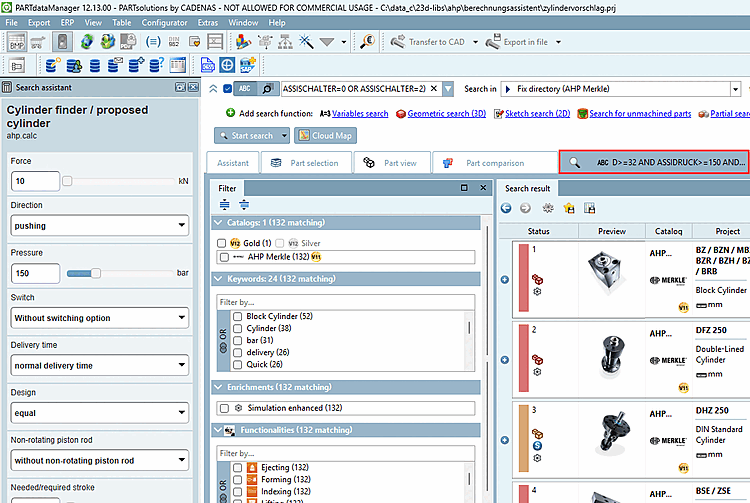Switch to the Part view tab
The height and width of the screenshot is (503, 750).
coord(392,163)
